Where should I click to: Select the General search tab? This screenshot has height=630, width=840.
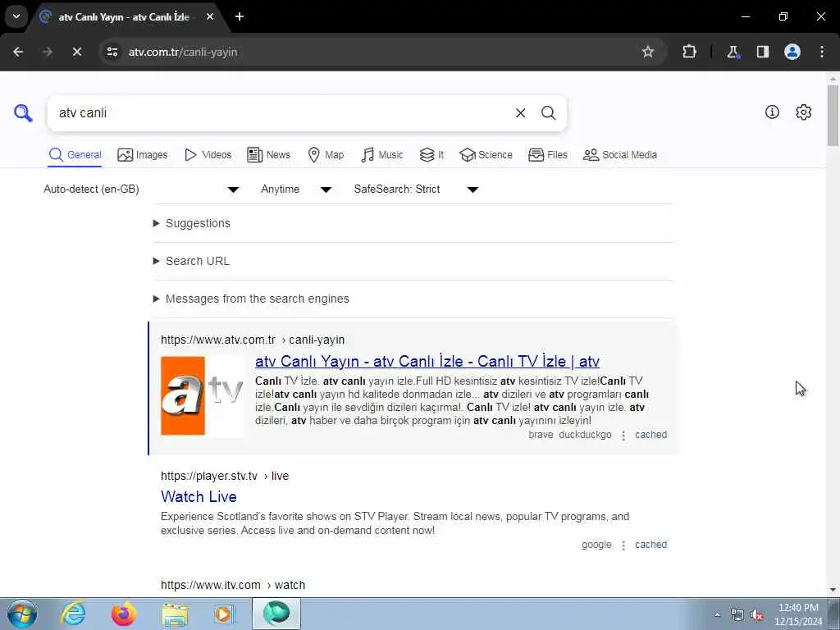point(75,155)
